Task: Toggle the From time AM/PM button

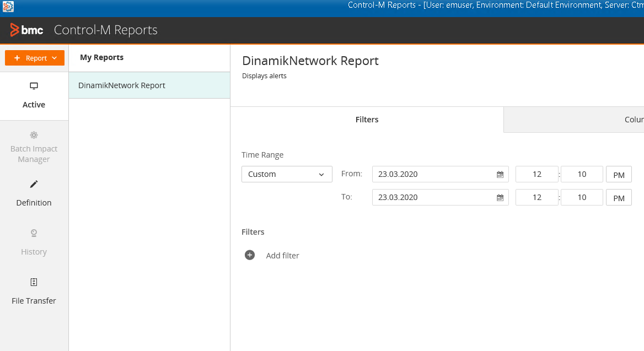Action: (619, 175)
